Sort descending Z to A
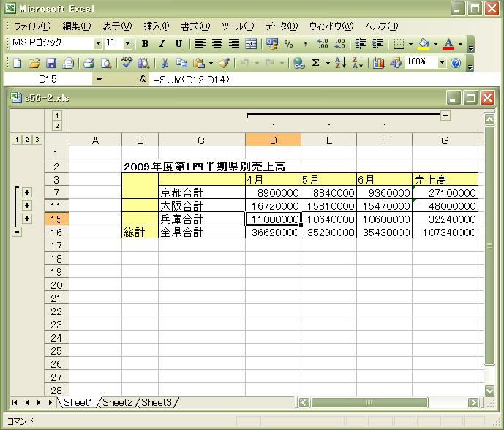 pyautogui.click(x=358, y=63)
